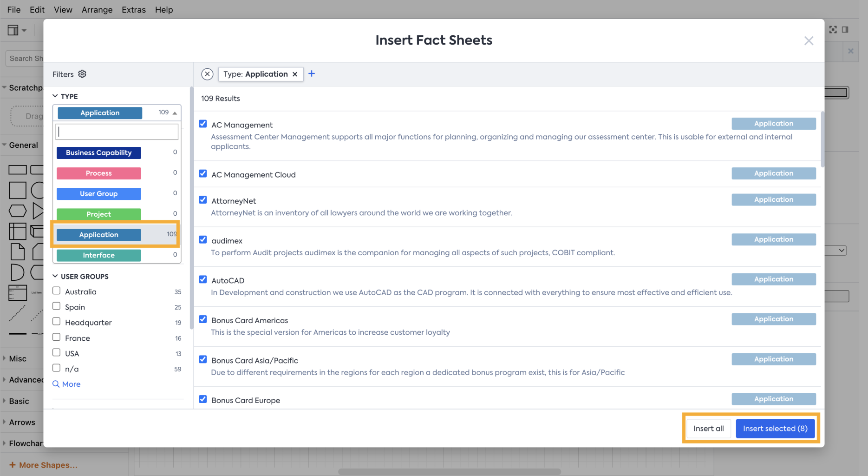Collapse the USER GROUPS section
This screenshot has width=868, height=476.
pos(55,276)
